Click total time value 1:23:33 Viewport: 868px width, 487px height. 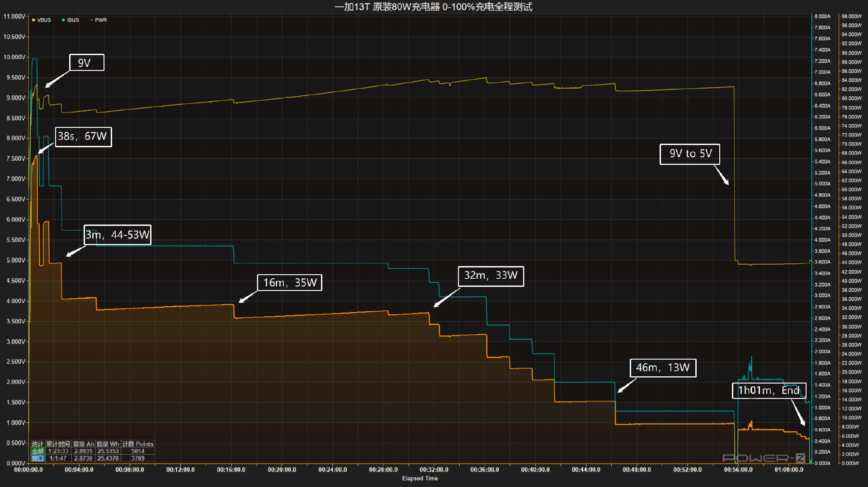(58, 451)
